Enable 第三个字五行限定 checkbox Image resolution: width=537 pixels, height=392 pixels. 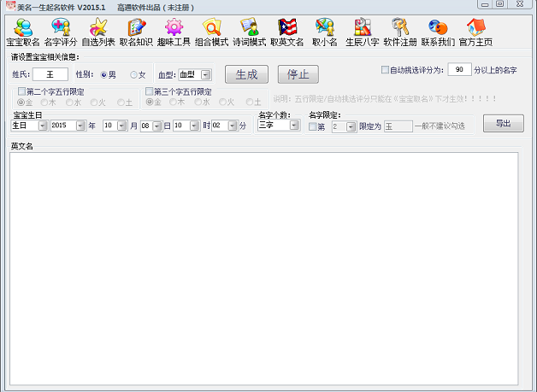point(149,91)
